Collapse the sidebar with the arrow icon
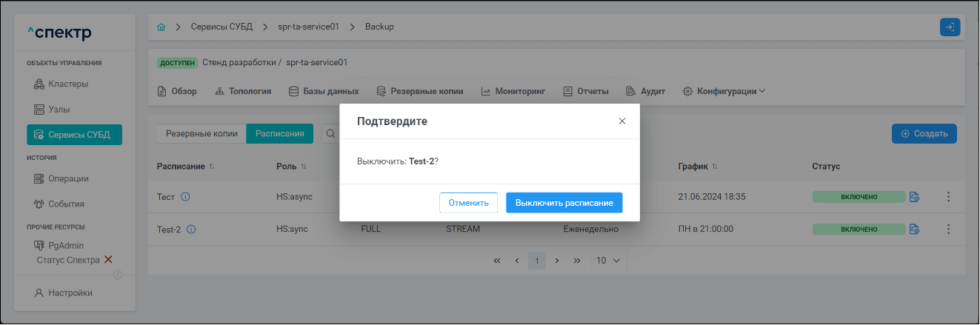Image resolution: width=980 pixels, height=325 pixels. pos(118,275)
